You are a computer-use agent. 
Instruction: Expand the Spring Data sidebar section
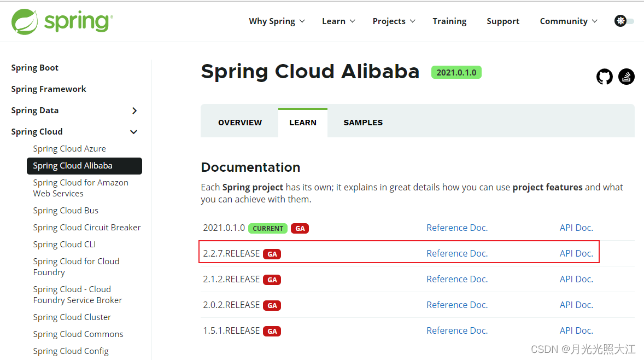tap(134, 111)
